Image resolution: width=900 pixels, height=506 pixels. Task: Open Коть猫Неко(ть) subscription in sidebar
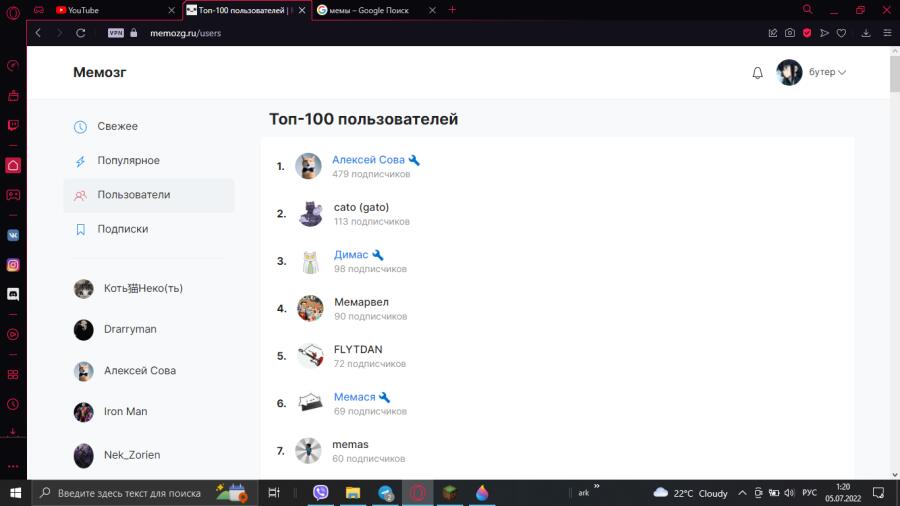[129, 289]
